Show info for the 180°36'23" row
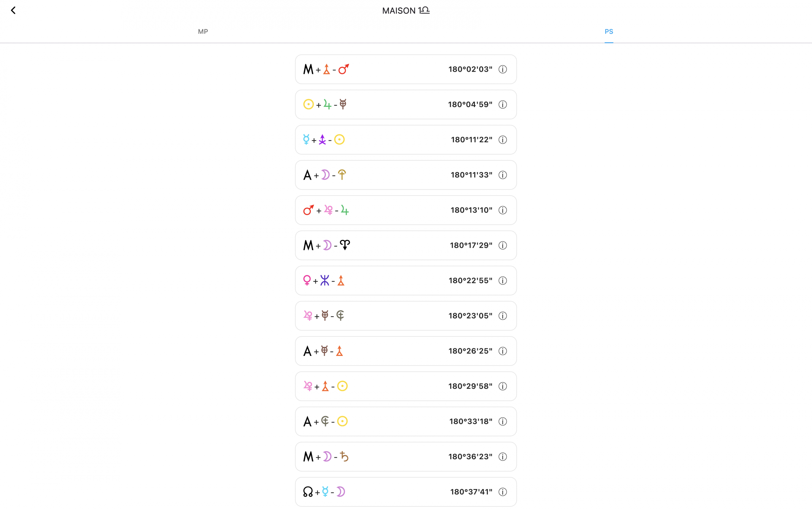This screenshot has width=812, height=509. [x=502, y=457]
